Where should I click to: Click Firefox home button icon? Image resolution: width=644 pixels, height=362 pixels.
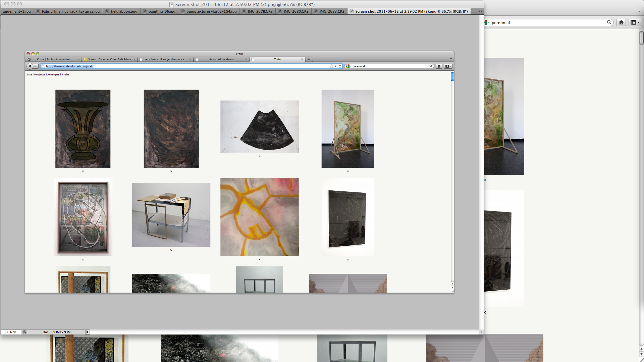pos(621,22)
